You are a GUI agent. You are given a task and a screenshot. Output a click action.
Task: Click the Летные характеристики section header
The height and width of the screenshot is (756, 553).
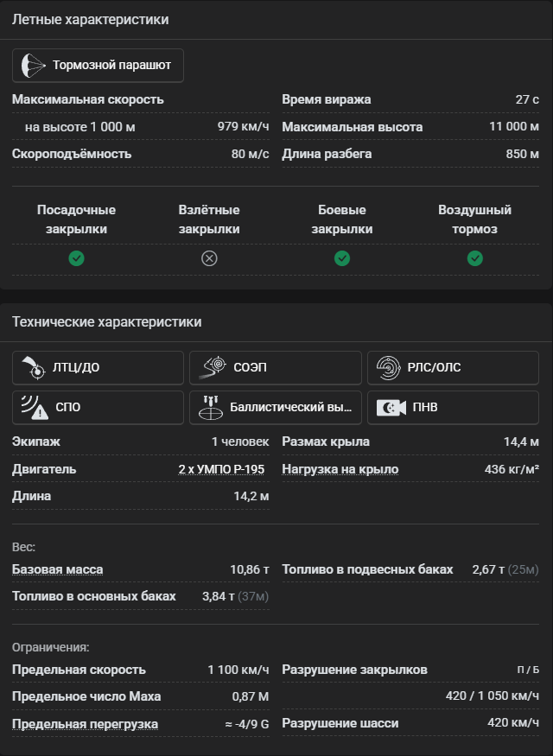(x=90, y=19)
